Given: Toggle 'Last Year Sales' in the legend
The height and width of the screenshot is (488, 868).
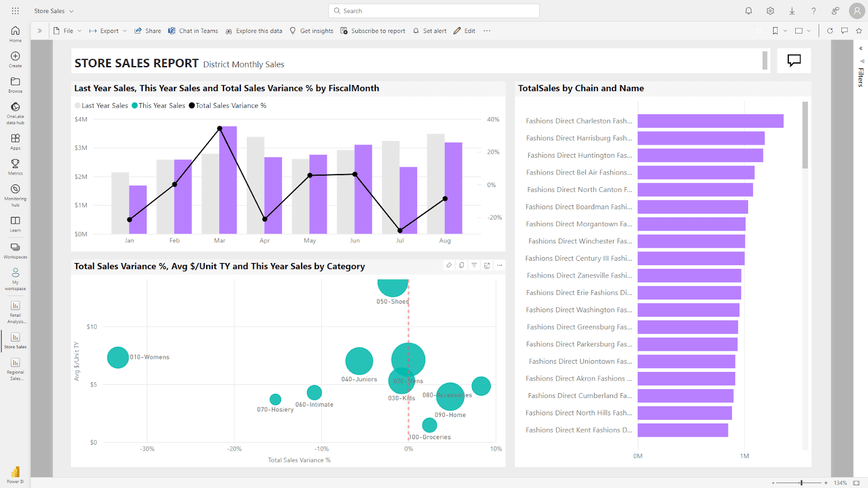Looking at the screenshot, I should 101,105.
